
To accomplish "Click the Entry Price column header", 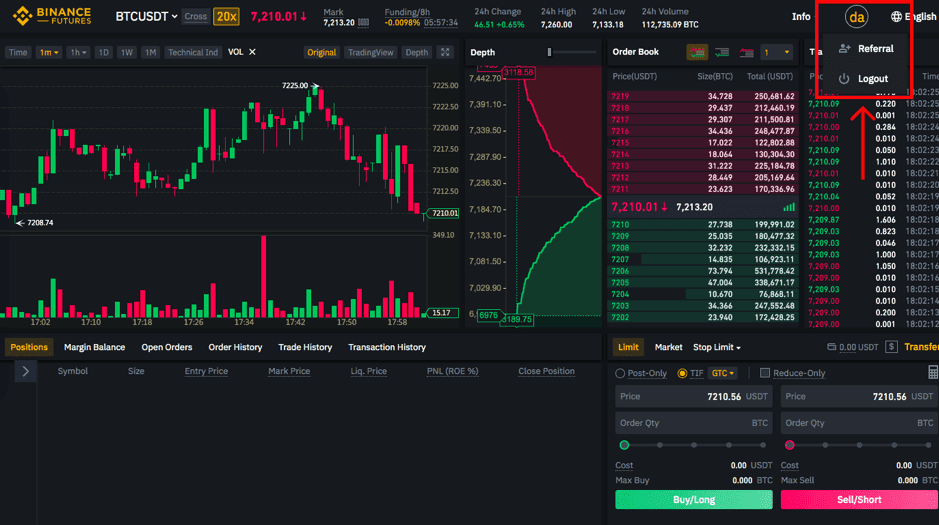I will pos(206,371).
